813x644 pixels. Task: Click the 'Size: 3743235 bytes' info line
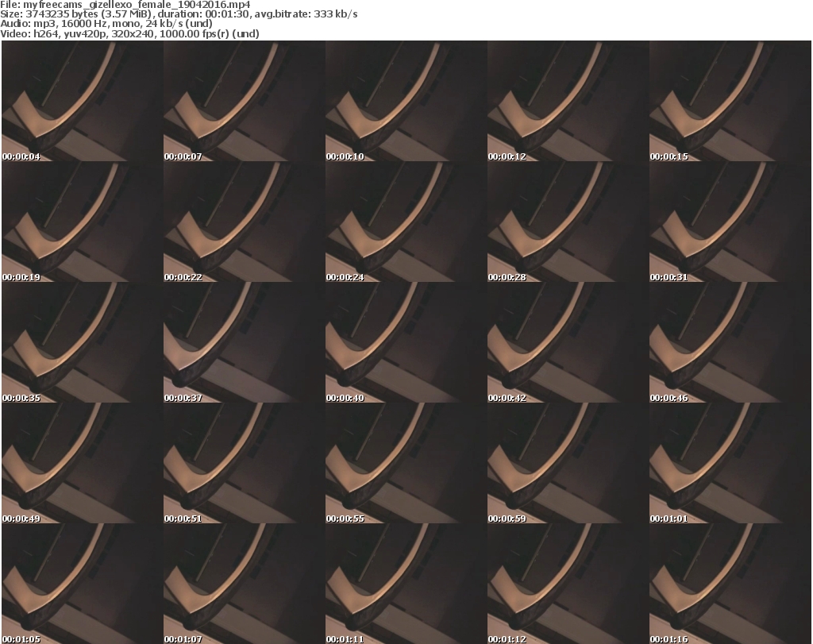[x=179, y=14]
